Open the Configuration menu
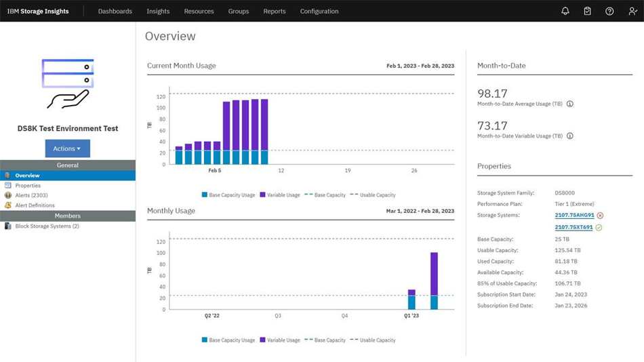 click(x=319, y=11)
